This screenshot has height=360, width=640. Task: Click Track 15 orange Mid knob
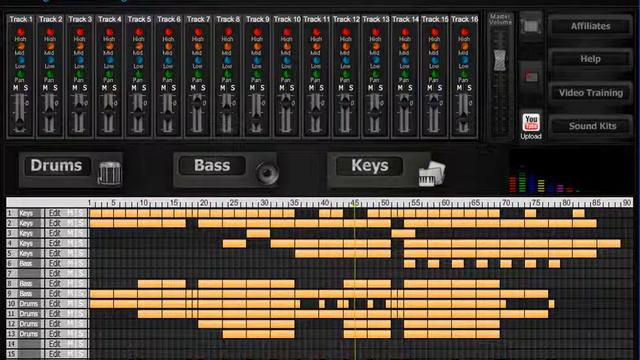pos(434,47)
